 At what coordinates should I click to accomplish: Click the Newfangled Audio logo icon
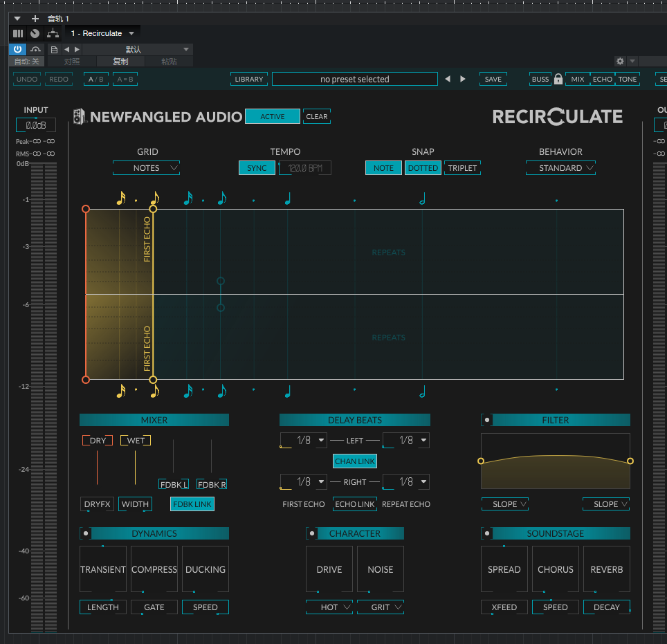(x=79, y=116)
